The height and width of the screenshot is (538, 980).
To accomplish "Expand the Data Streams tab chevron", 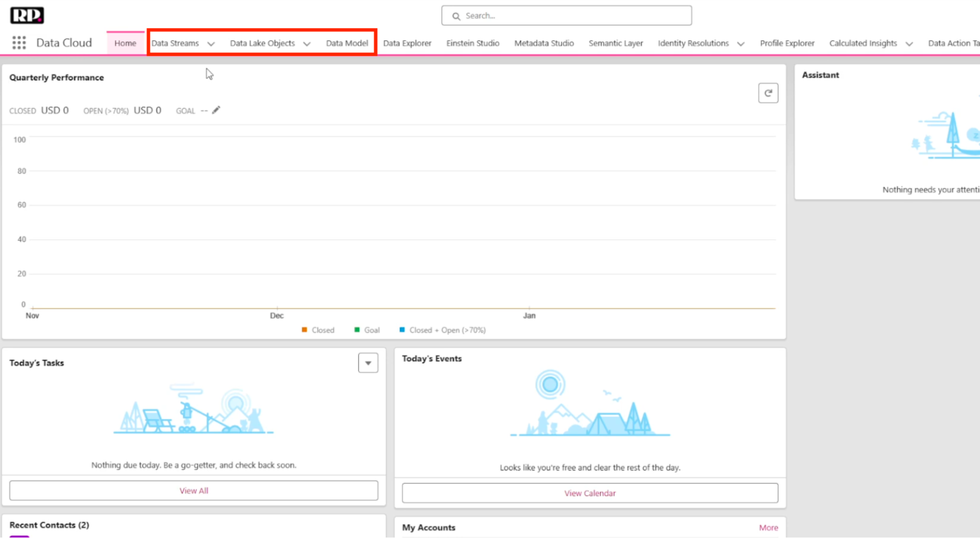I will 211,44.
